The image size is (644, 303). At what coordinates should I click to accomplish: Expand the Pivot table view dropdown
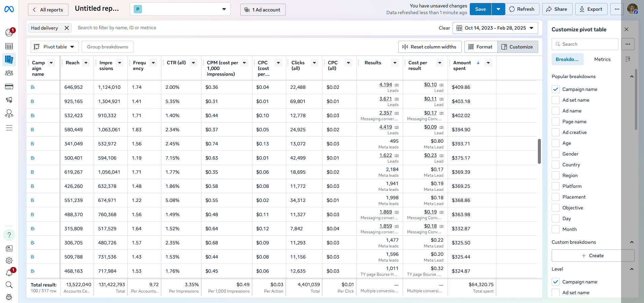[x=55, y=47]
